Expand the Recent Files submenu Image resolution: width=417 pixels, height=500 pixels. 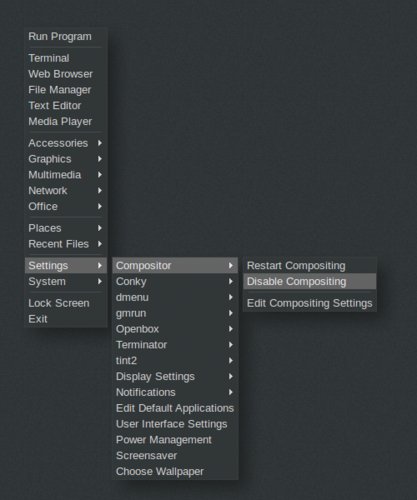[x=66, y=244]
